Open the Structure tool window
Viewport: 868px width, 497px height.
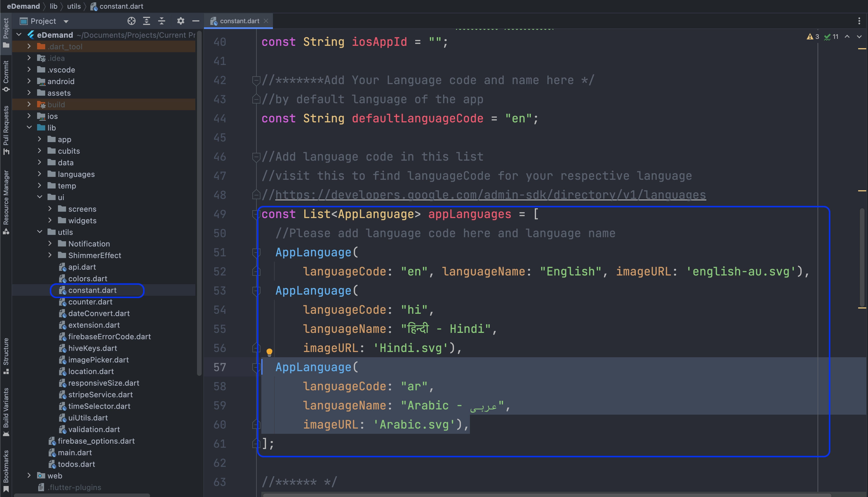coord(6,356)
